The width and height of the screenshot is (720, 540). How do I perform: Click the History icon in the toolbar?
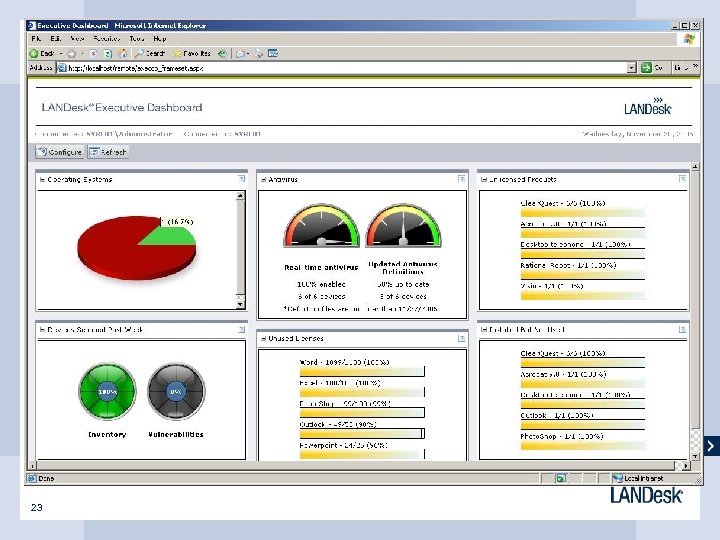click(x=222, y=54)
